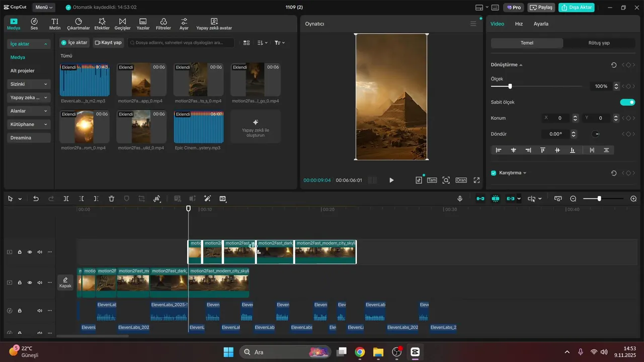The image size is (644, 362).
Task: Open the Menü dropdown in title bar
Action: pyautogui.click(x=44, y=8)
